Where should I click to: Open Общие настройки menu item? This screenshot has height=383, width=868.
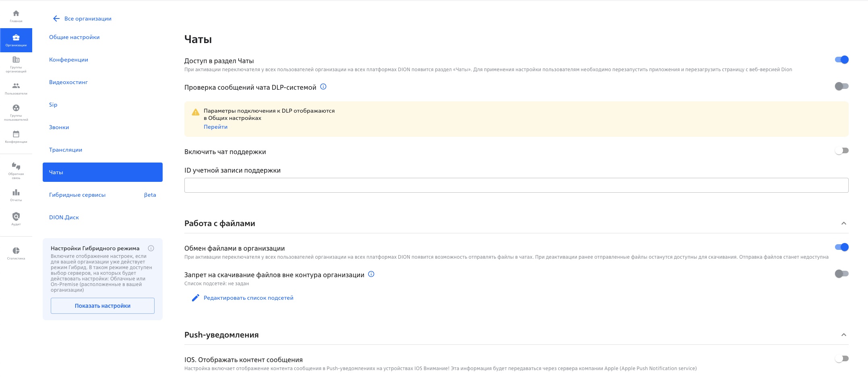(x=103, y=37)
